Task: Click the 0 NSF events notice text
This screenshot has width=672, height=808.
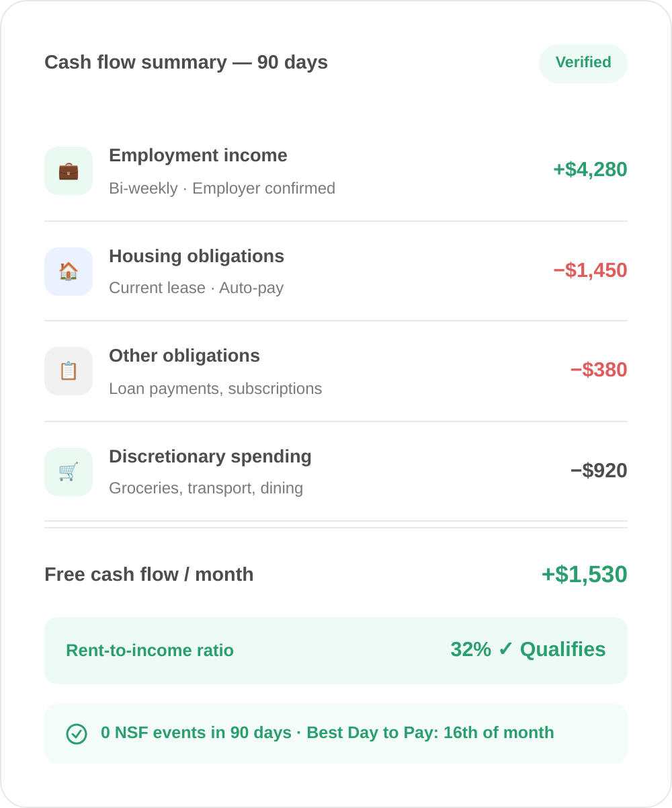Action: 328,733
